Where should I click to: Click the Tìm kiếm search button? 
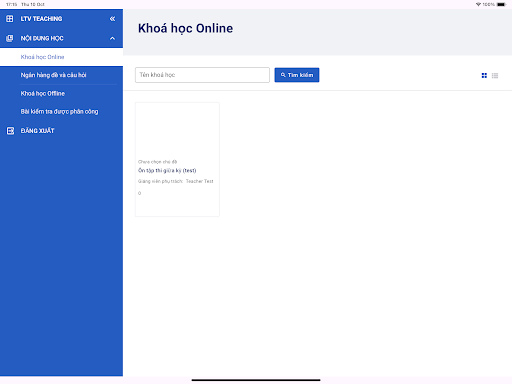pyautogui.click(x=297, y=75)
